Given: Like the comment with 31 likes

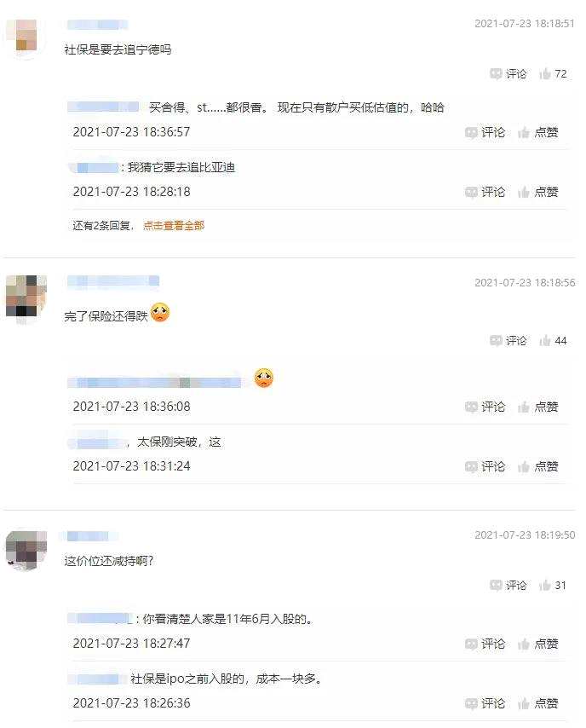Looking at the screenshot, I should pos(553,586).
